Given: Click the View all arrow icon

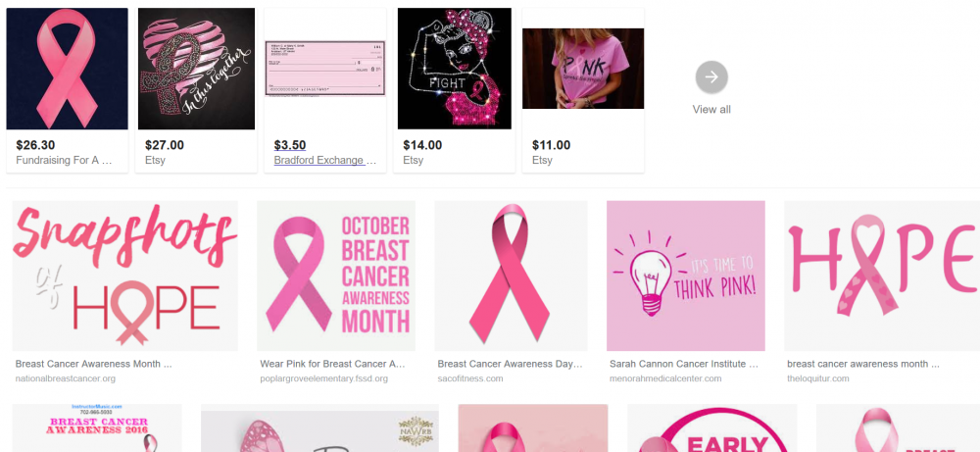Looking at the screenshot, I should (711, 76).
